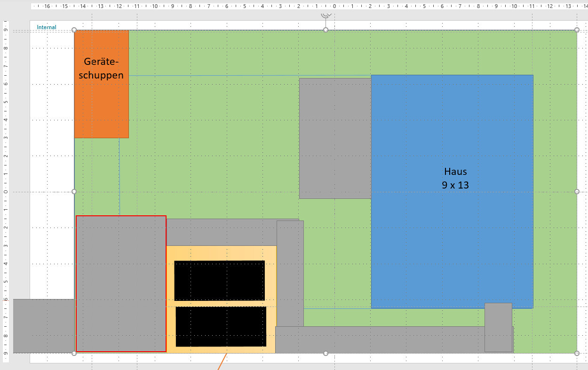Click the bottom-center resize handle
588x370 pixels.
pos(326,353)
